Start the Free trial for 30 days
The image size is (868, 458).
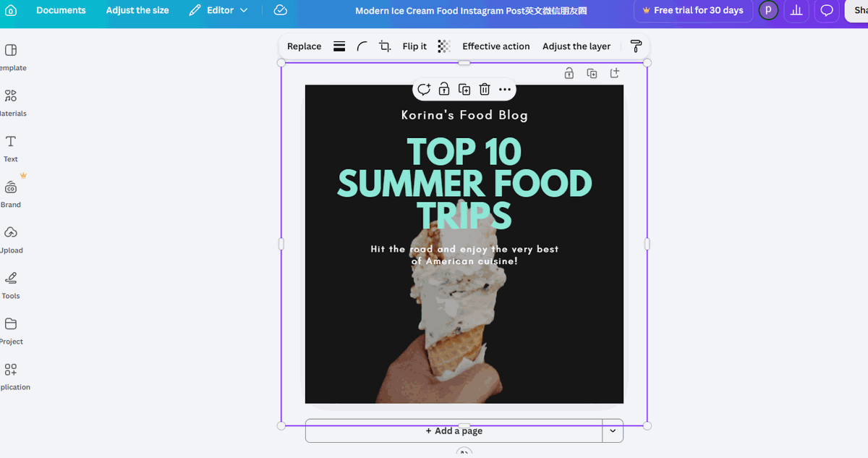point(692,10)
